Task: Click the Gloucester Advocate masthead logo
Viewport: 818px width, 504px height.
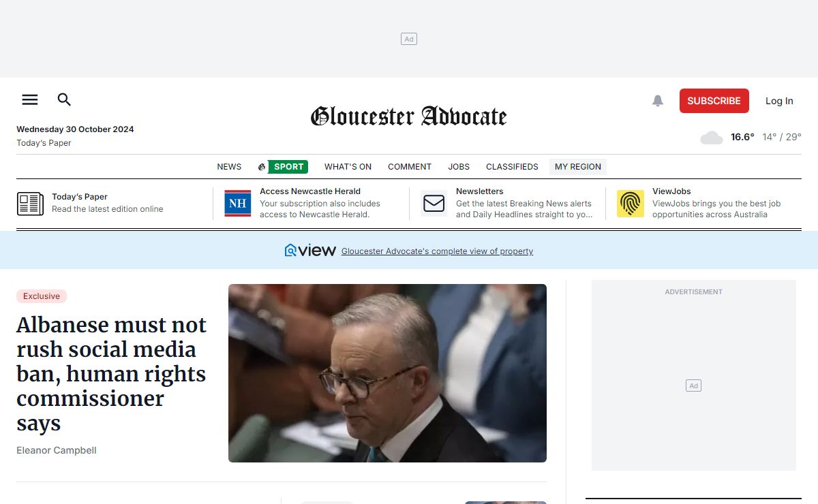Action: 409,116
